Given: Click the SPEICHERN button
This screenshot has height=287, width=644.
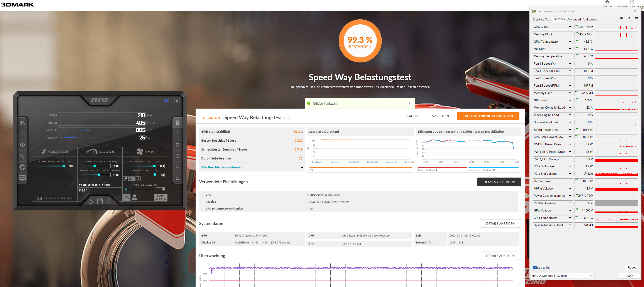Looking at the screenshot, I should point(440,116).
